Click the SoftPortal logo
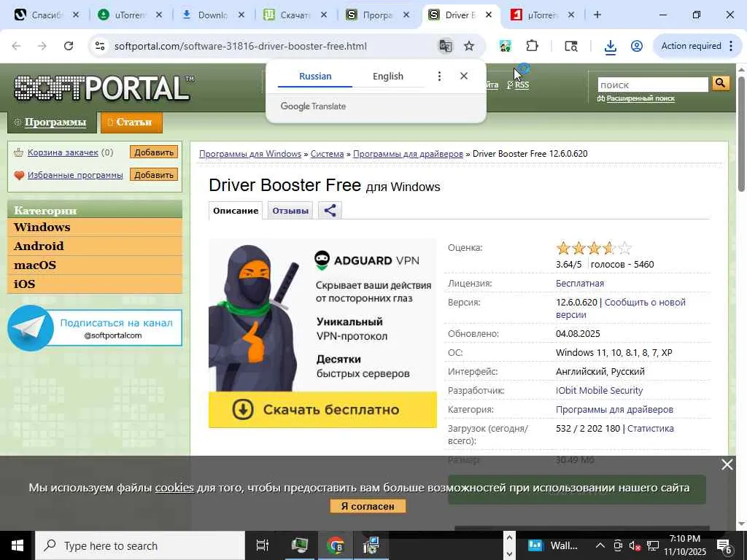This screenshot has width=747, height=560. pos(104,88)
